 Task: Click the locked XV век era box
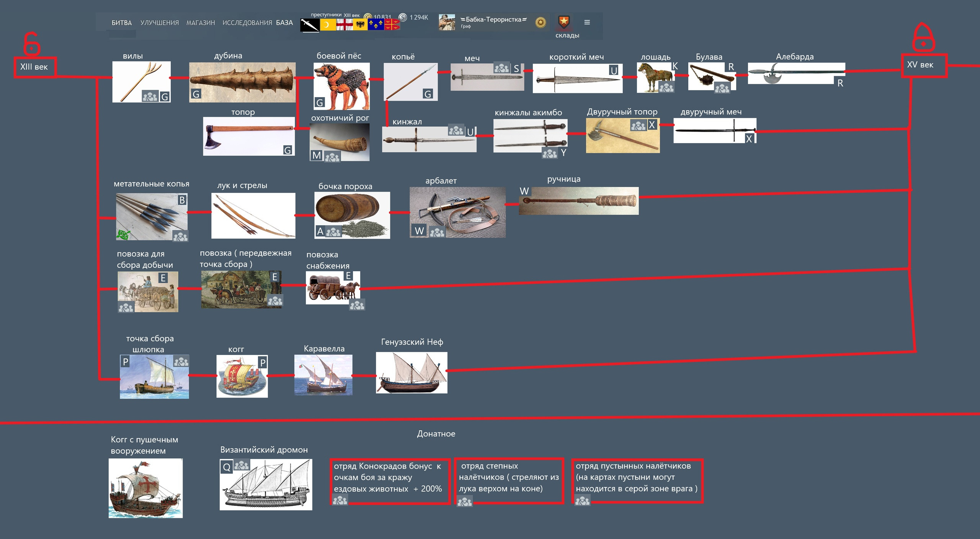[x=923, y=65]
